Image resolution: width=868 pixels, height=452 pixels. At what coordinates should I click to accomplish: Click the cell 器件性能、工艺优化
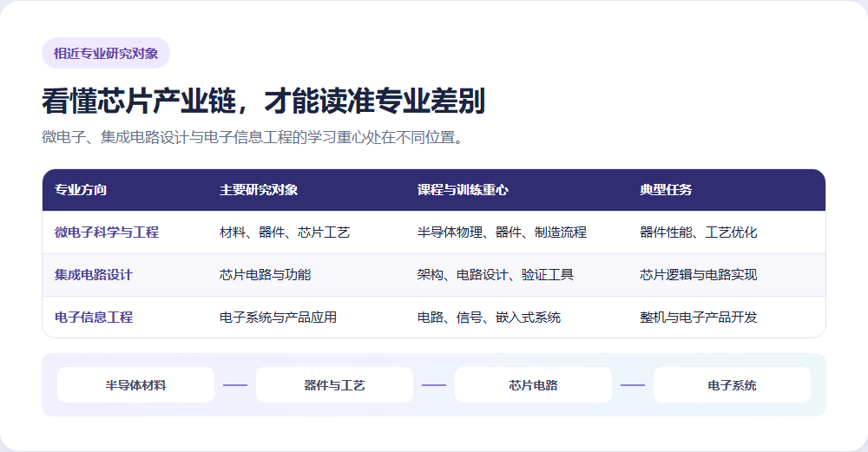click(x=699, y=233)
